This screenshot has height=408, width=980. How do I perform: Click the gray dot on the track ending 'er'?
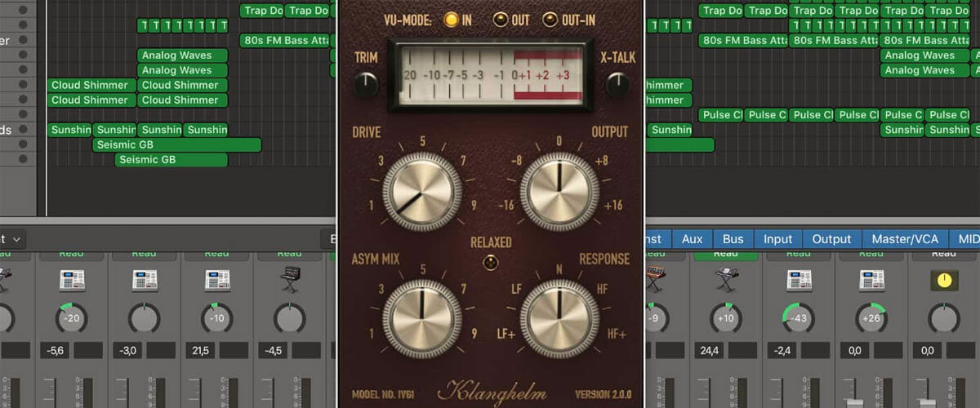point(23,41)
